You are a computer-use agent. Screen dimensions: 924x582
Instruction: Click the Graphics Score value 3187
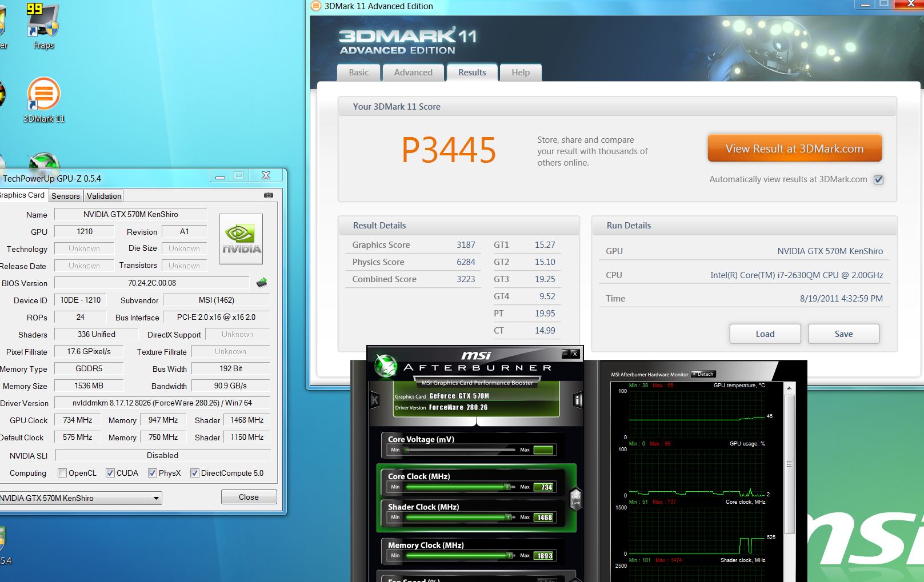(466, 245)
